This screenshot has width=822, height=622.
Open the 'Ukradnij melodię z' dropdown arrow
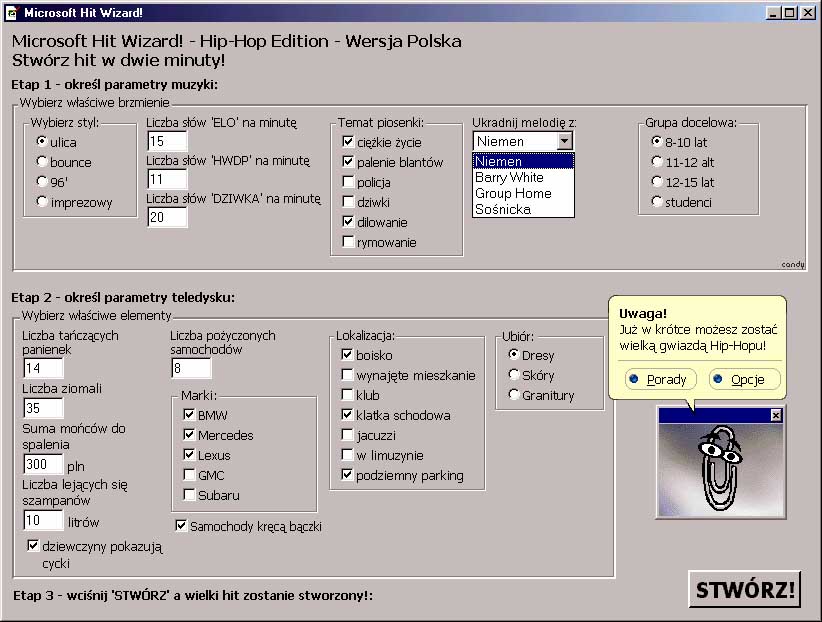(564, 141)
